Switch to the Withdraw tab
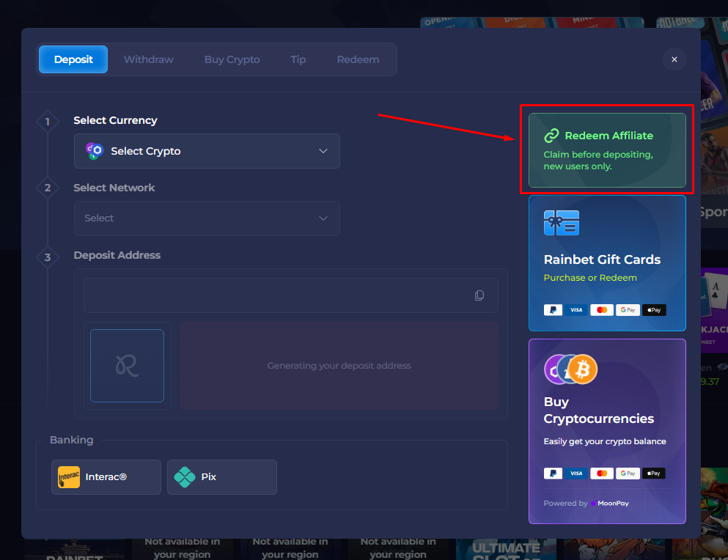Viewport: 728px width, 560px height. [148, 59]
